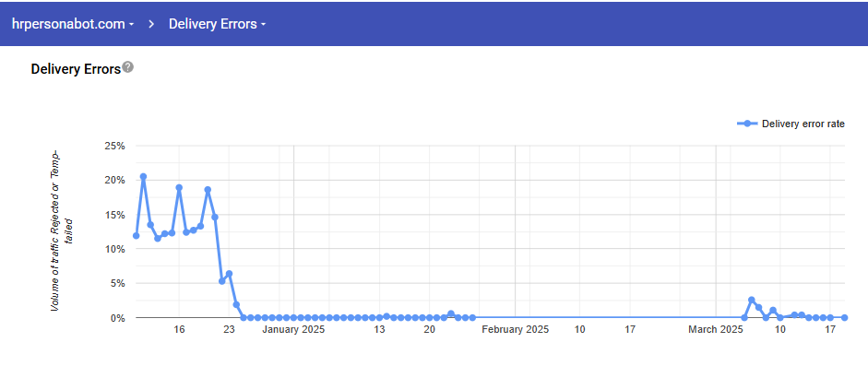Click the March 2025 axis label
This screenshot has width=868, height=366.
coord(716,329)
